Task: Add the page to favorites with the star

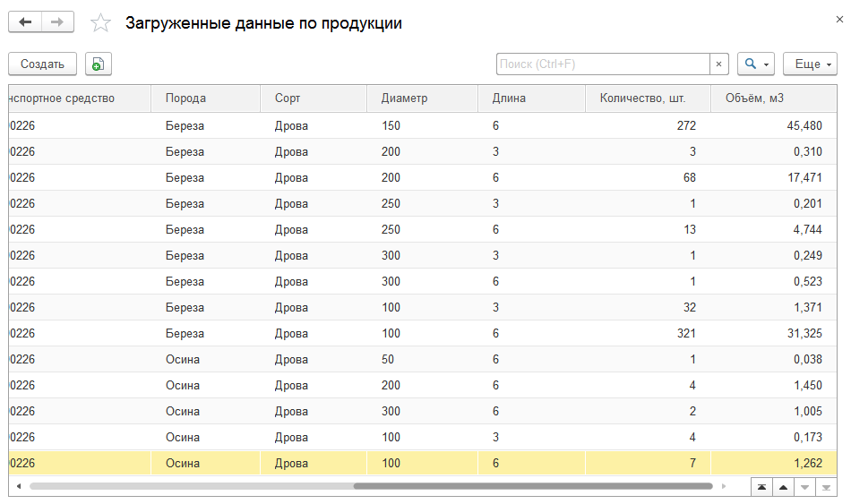Action: click(100, 22)
